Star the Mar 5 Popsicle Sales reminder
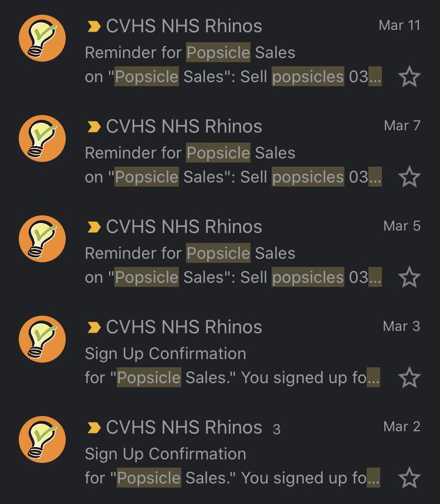Image resolution: width=440 pixels, height=504 pixels. coord(409,278)
